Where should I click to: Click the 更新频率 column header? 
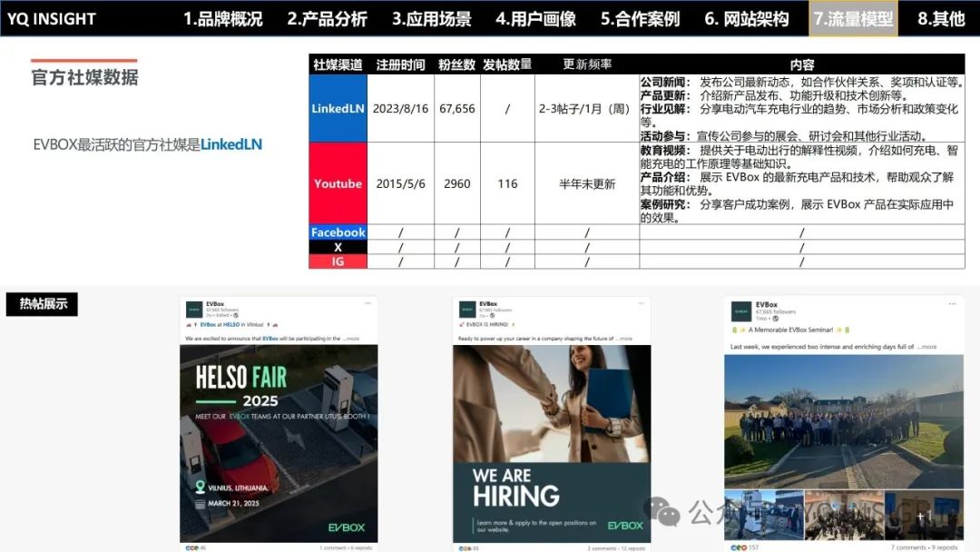(x=587, y=64)
